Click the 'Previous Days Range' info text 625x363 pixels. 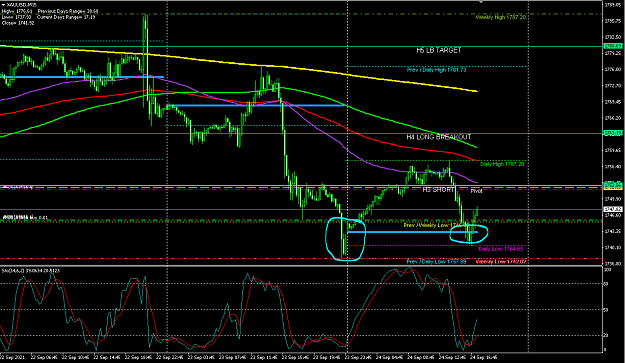pos(68,12)
